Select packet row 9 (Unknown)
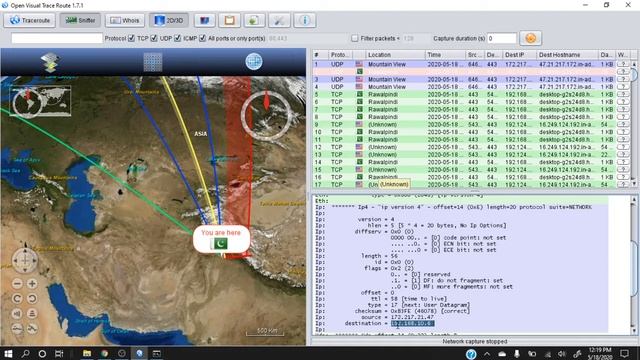The image size is (640, 360). (471, 124)
